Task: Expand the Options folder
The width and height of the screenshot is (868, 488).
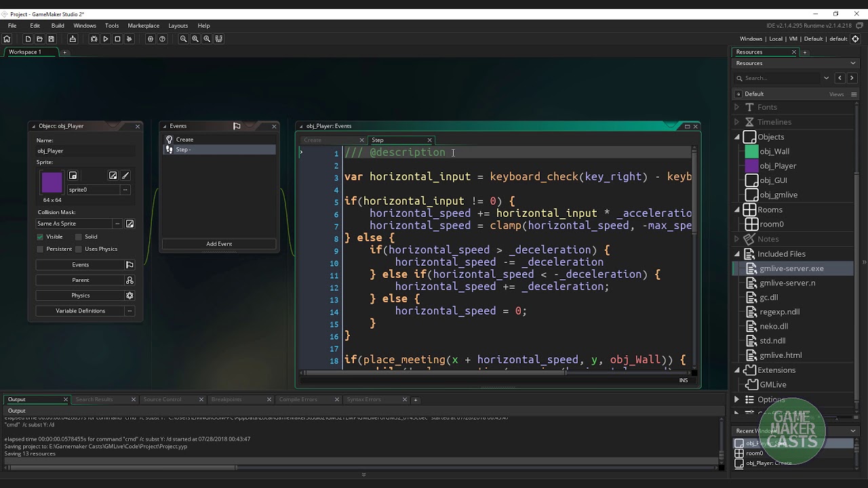Action: [x=736, y=400]
